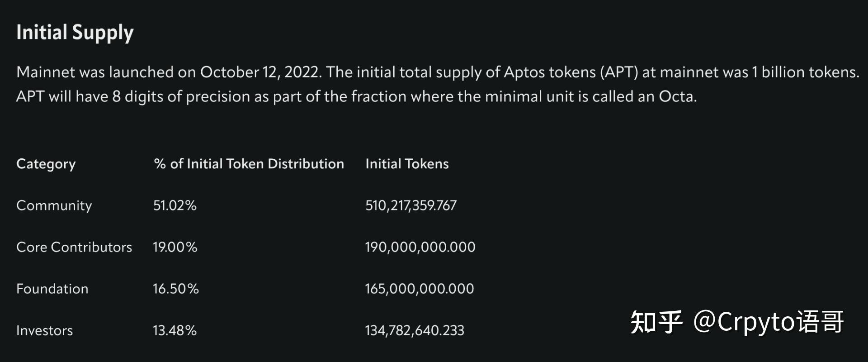Select the Core Contributors row label
This screenshot has width=868, height=362.
tap(74, 247)
